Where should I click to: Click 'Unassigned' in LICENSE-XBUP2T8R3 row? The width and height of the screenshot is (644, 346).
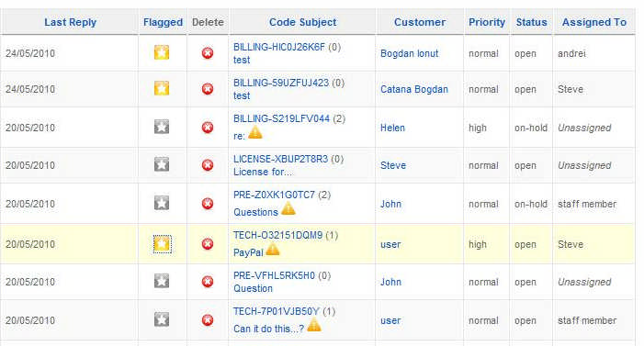pos(584,165)
